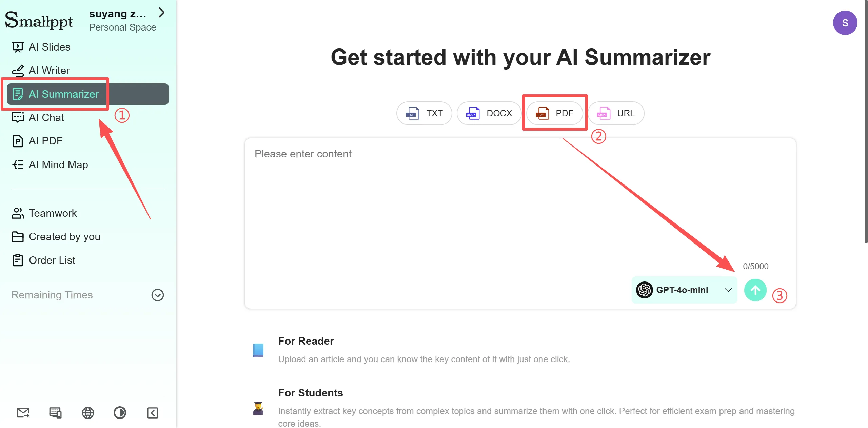Choose the URL input option
This screenshot has width=868, height=428.
pos(616,113)
